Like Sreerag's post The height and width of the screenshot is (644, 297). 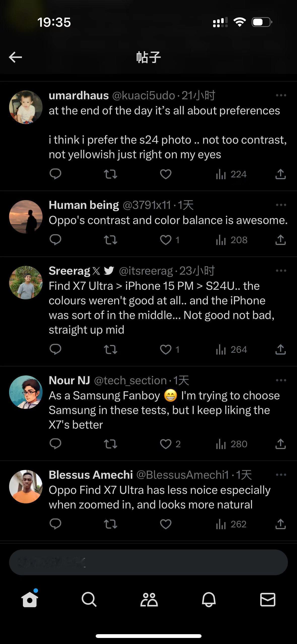point(166,349)
